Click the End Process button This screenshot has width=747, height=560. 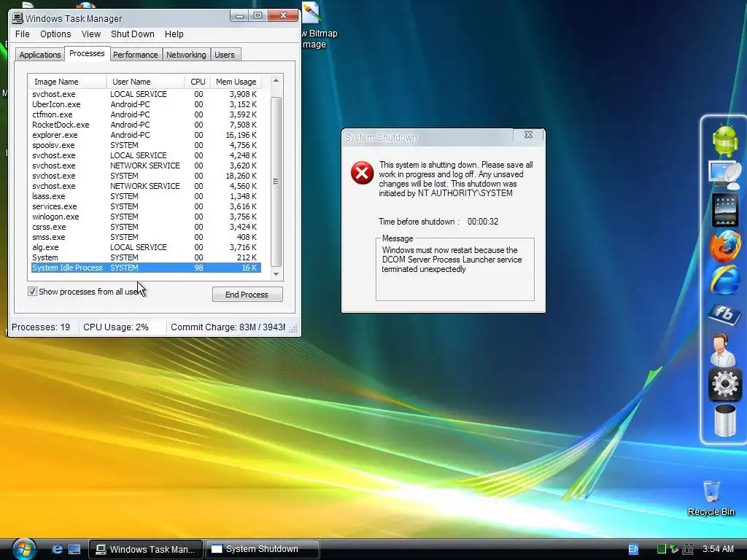point(247,295)
